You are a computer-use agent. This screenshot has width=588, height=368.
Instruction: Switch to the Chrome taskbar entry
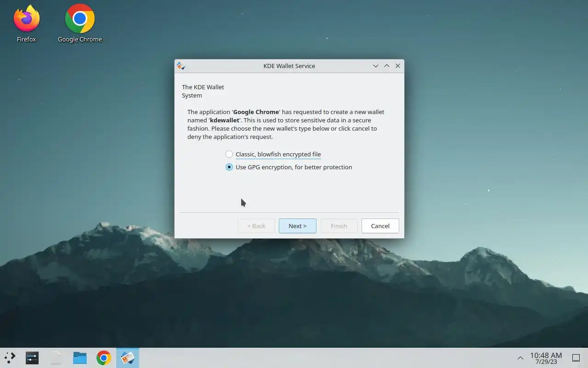pyautogui.click(x=104, y=357)
